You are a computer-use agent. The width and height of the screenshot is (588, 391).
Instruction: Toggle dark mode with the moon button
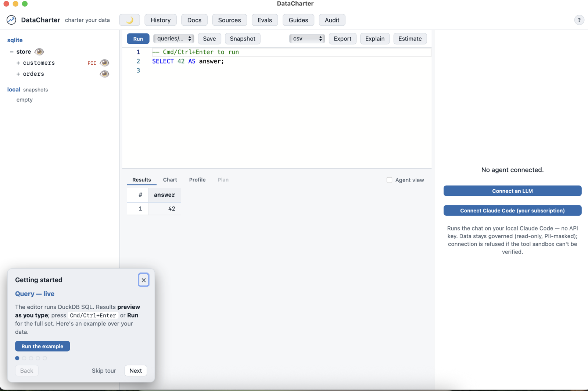point(129,20)
